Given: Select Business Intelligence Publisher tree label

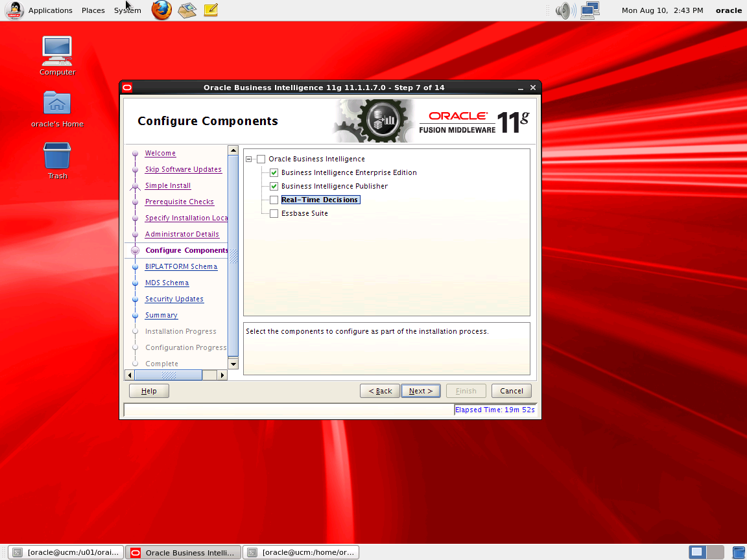Looking at the screenshot, I should pos(335,186).
